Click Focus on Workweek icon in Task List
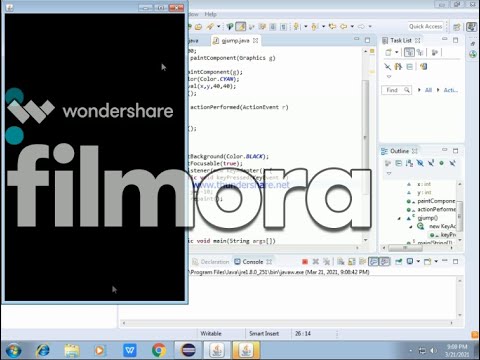Image resolution: width=480 pixels, height=360 pixels. pos(434,52)
